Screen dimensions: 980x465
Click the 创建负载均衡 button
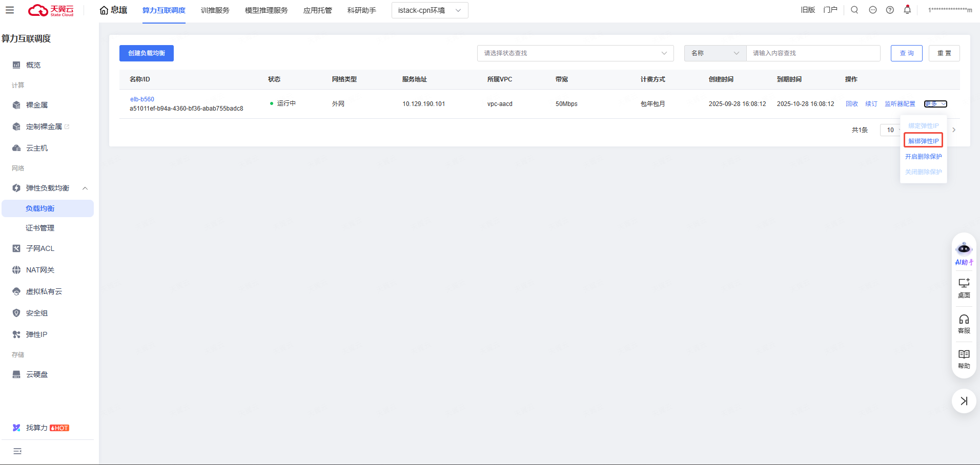tap(147, 53)
